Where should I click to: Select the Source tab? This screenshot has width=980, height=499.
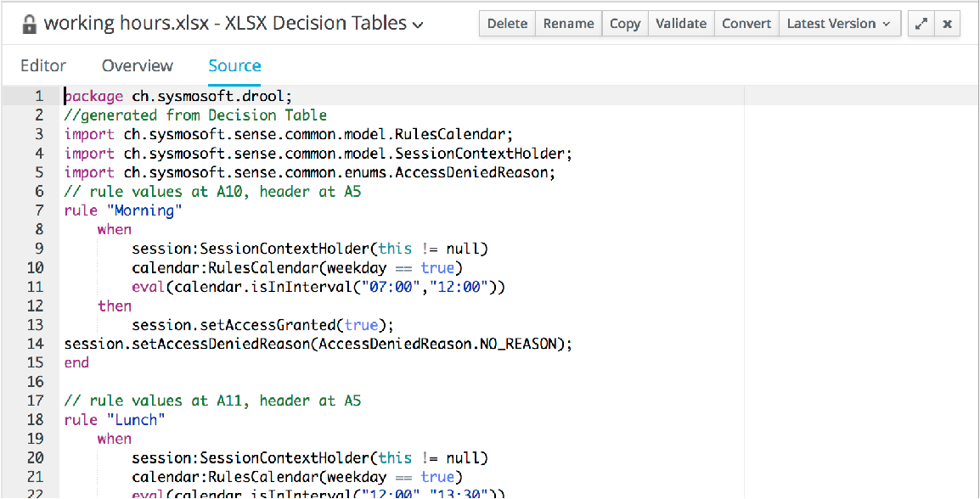(234, 66)
